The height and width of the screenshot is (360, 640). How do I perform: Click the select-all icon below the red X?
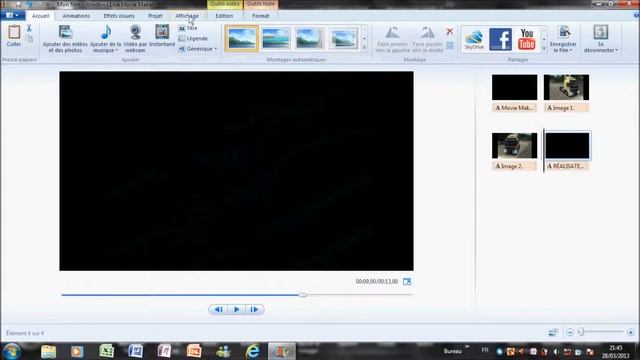(x=450, y=45)
